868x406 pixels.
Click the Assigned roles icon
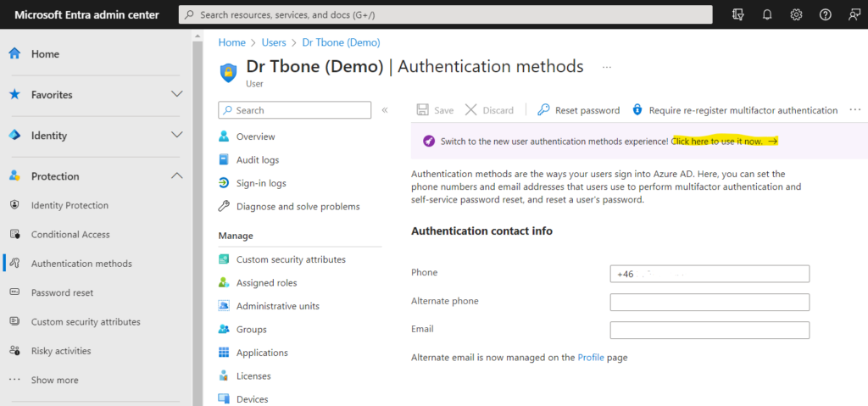tap(224, 282)
